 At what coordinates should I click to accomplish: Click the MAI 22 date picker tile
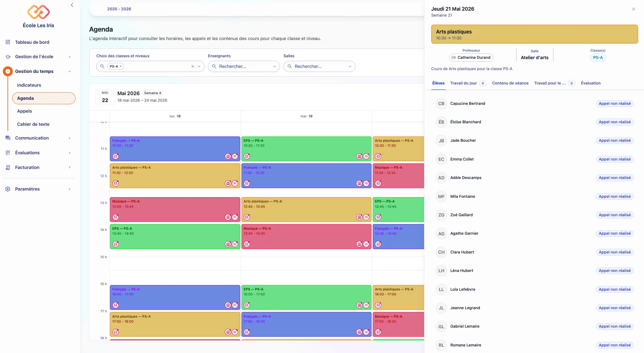point(105,97)
